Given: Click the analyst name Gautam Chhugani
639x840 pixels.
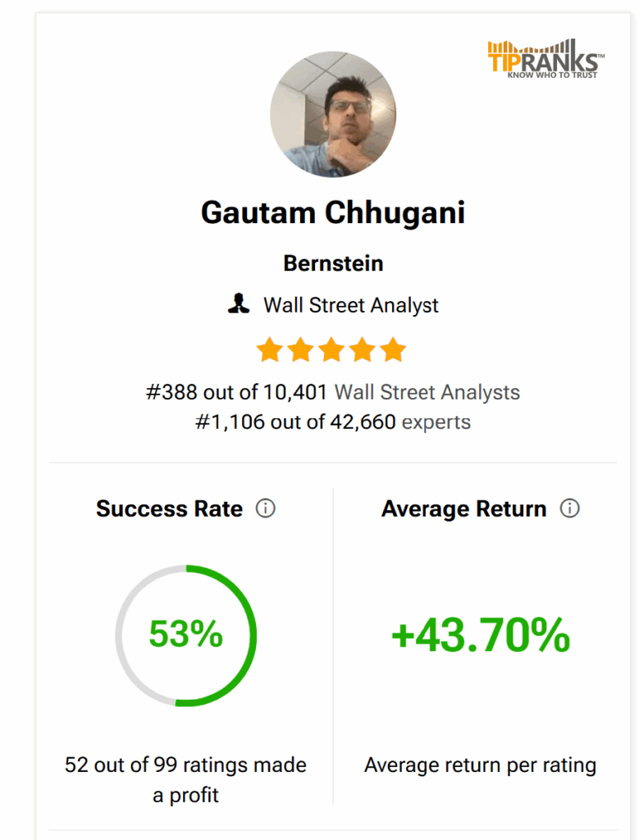Looking at the screenshot, I should click(332, 212).
